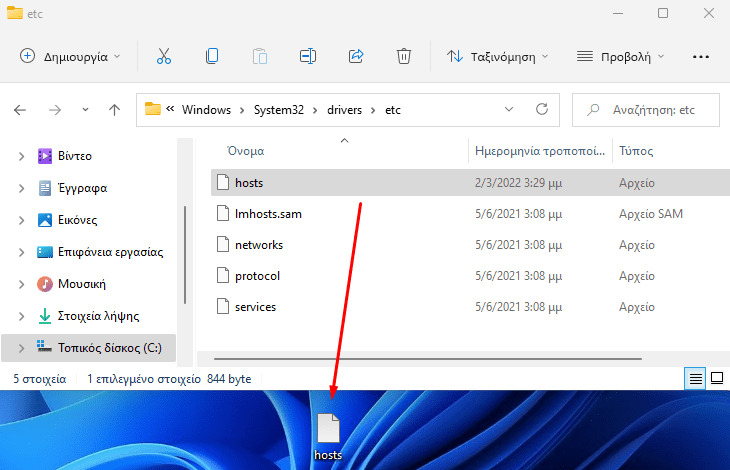Open the three-dots more options menu

tap(701, 57)
